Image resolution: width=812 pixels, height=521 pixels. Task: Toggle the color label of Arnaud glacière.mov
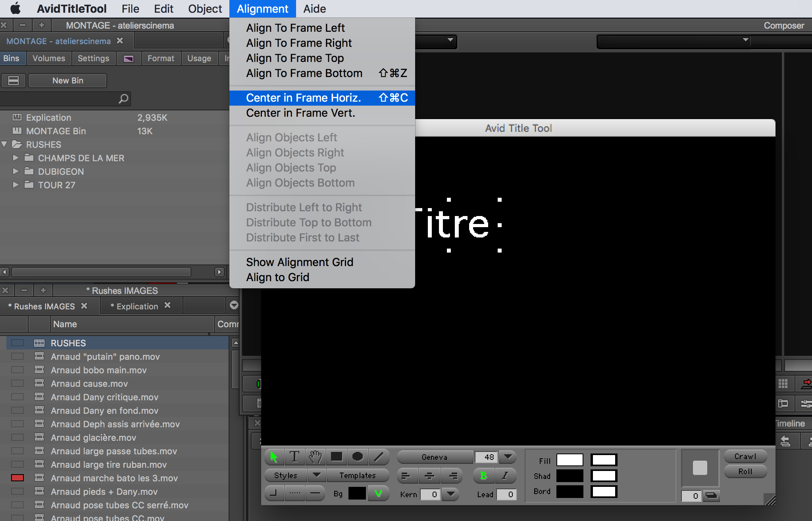click(17, 437)
